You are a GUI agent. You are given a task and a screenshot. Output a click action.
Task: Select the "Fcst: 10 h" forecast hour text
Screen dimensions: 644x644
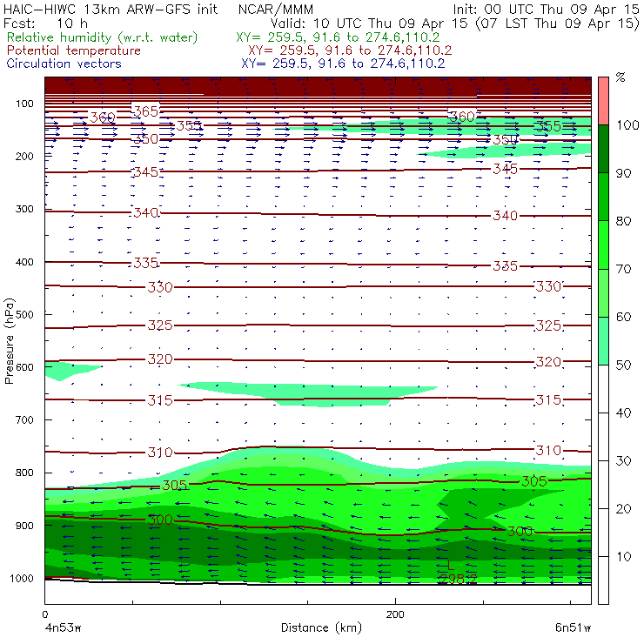coord(45,23)
